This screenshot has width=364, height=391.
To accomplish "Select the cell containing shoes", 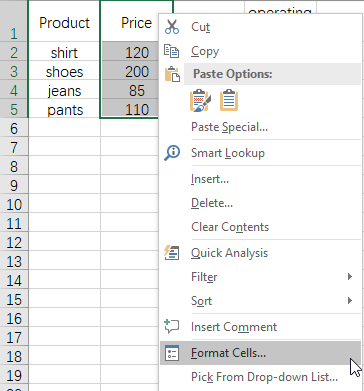I will click(64, 72).
